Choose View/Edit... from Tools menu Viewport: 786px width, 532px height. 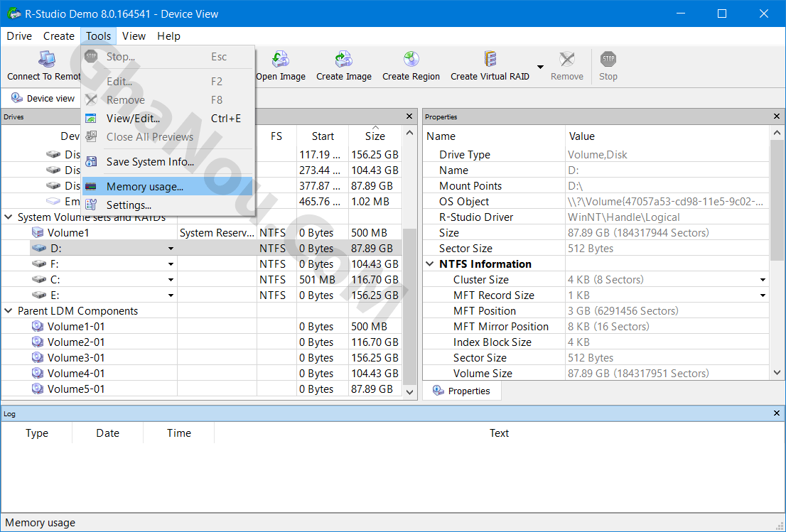(168, 118)
